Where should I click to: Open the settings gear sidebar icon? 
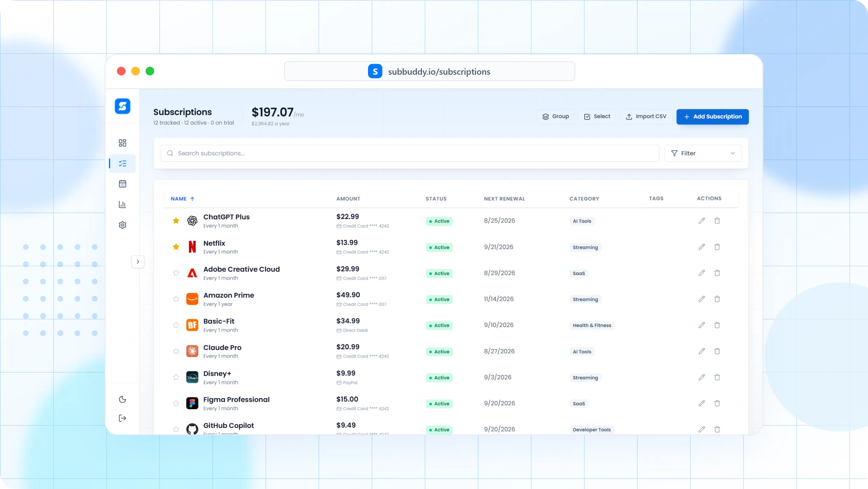pos(122,225)
